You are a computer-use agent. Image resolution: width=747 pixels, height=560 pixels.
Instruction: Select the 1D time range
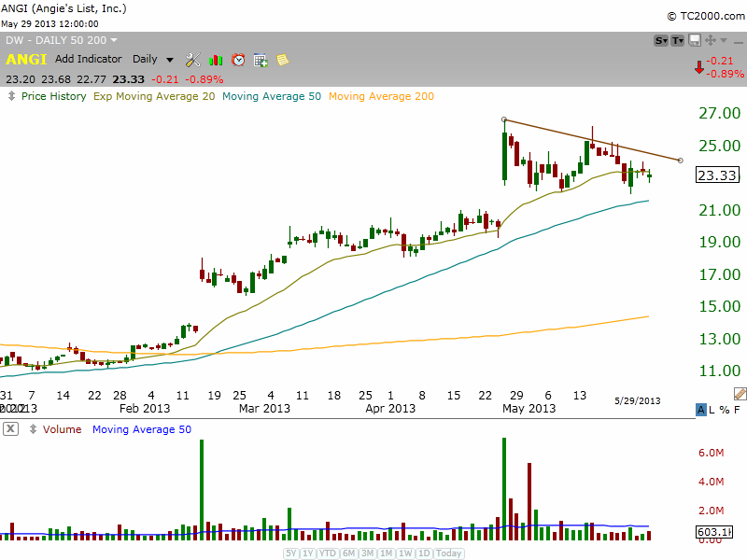point(424,553)
